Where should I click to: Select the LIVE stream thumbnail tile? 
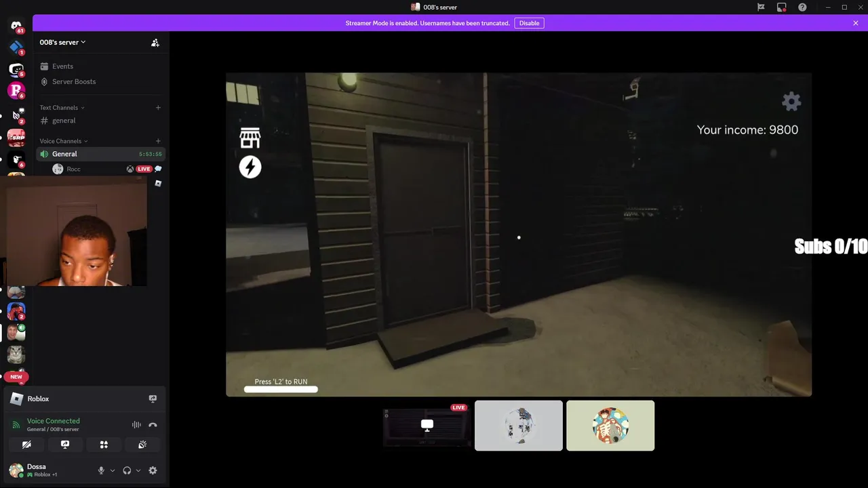pos(427,426)
